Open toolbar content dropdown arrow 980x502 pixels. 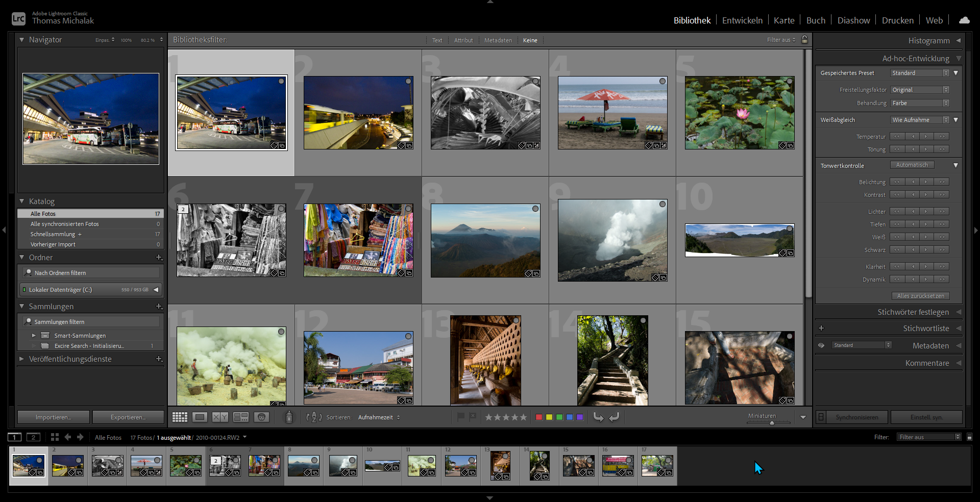[x=803, y=417]
